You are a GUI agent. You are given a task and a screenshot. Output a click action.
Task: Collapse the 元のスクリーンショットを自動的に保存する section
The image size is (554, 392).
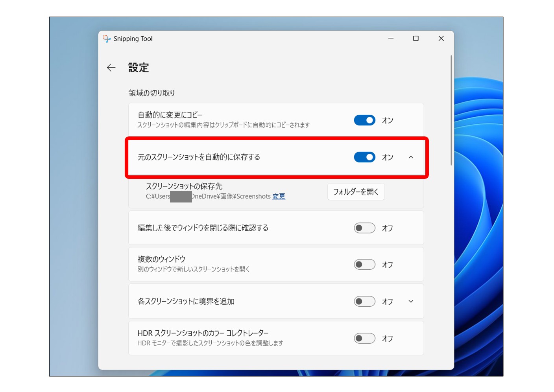[x=411, y=157]
